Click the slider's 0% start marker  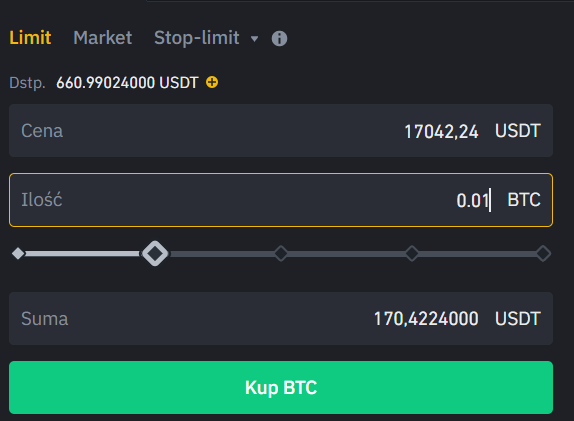tap(18, 253)
